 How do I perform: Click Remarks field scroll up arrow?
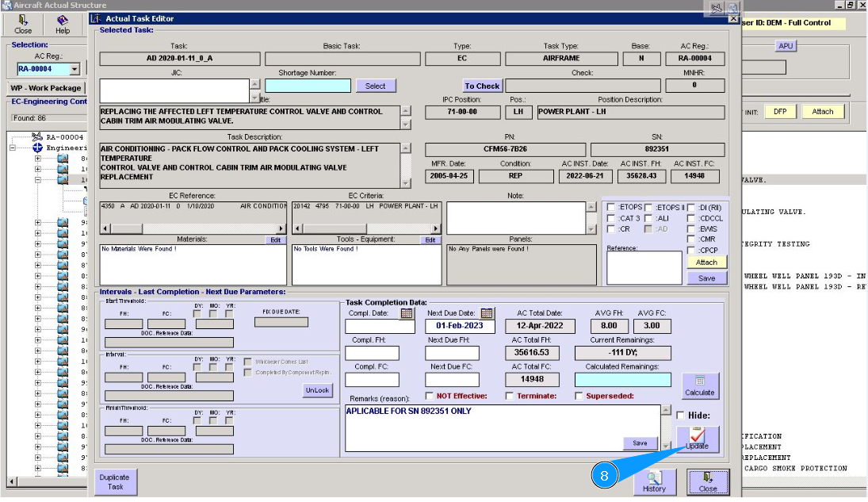666,411
